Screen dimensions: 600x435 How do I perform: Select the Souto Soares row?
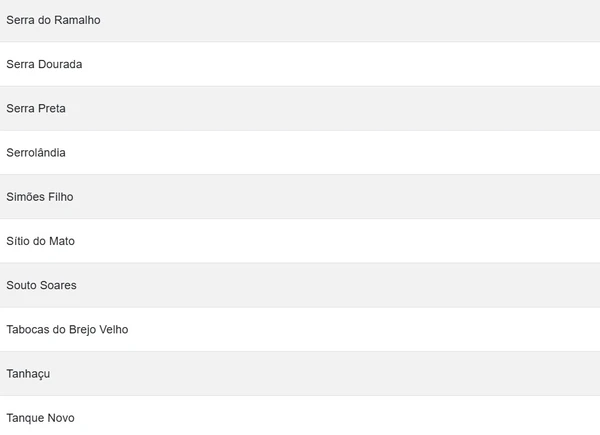click(x=41, y=285)
